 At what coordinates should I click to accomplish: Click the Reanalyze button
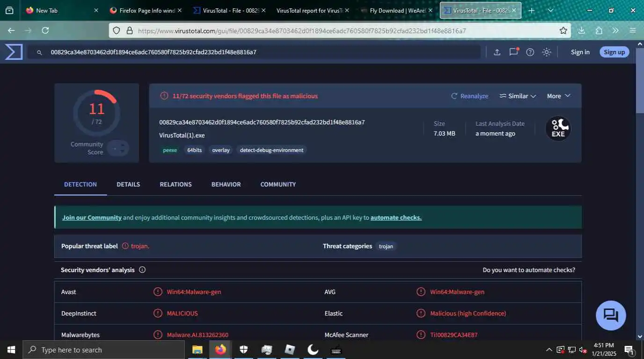point(469,96)
